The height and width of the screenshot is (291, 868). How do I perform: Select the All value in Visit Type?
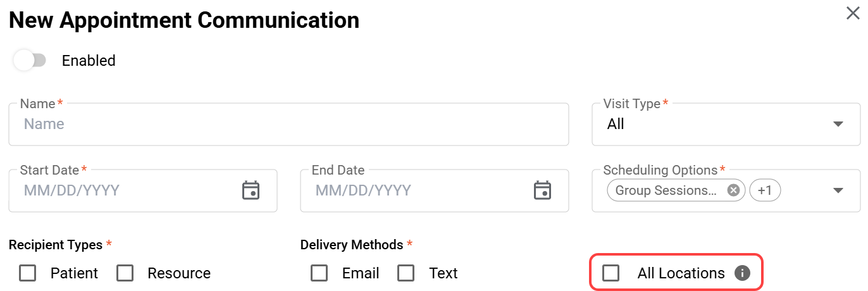[616, 124]
